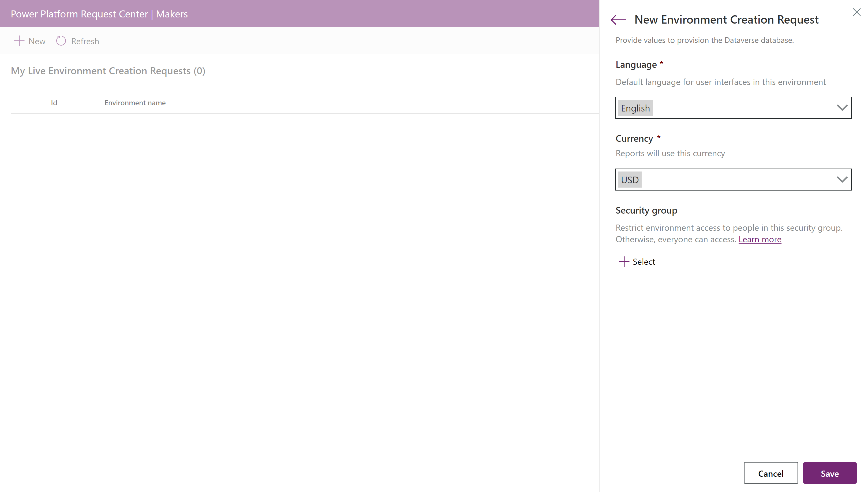Click the back arrow navigation icon

point(619,19)
